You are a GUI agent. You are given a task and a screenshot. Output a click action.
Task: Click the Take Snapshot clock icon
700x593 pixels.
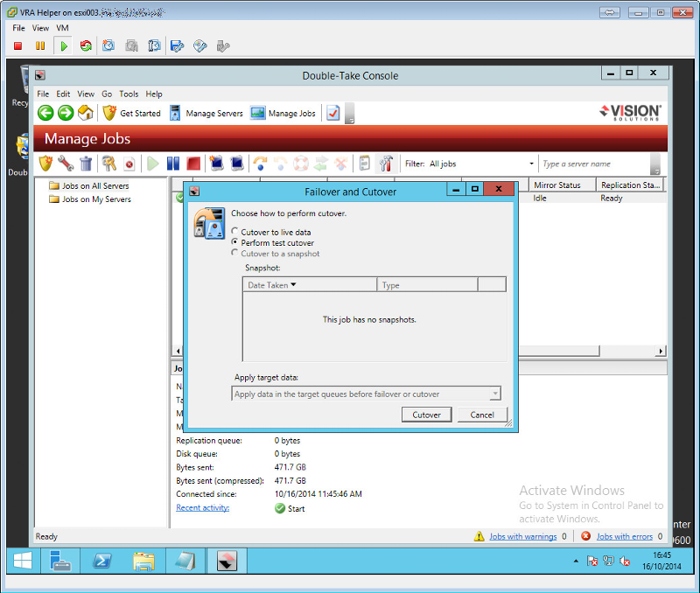click(108, 46)
